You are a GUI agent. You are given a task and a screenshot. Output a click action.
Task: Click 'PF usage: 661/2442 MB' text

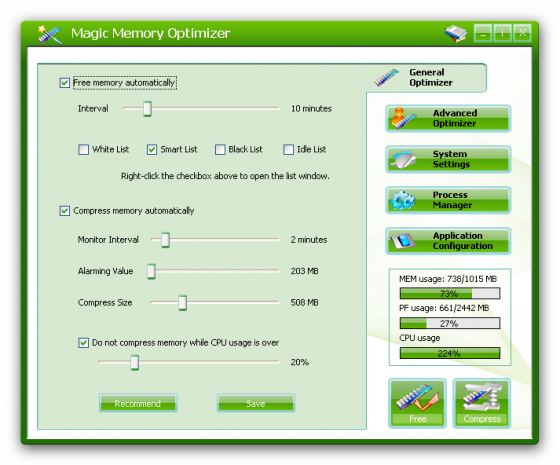[444, 308]
